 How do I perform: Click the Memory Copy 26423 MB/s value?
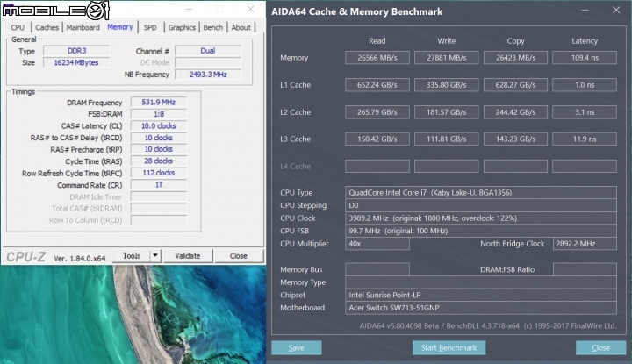point(515,58)
